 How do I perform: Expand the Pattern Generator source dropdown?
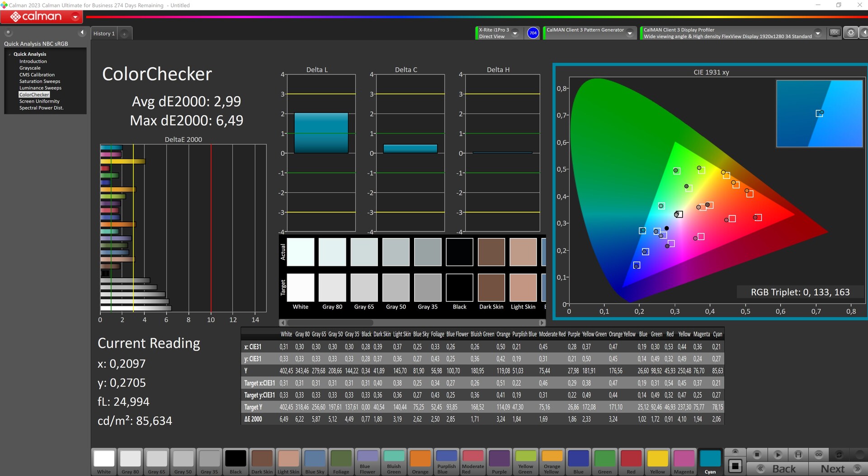click(x=629, y=33)
